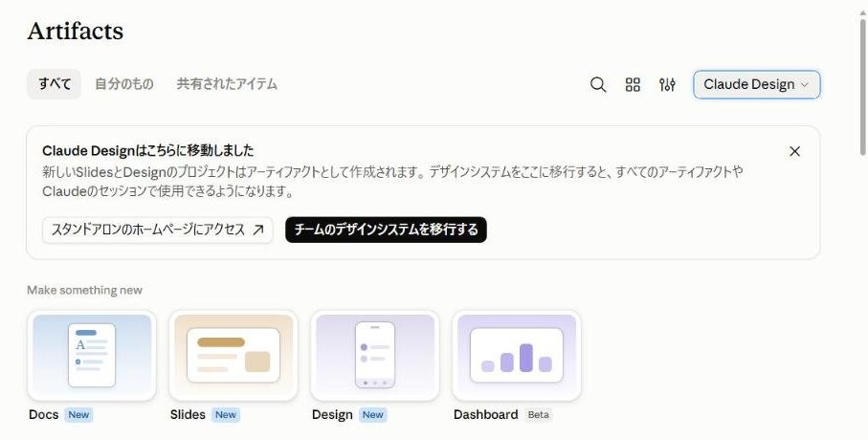Image resolution: width=868 pixels, height=440 pixels.
Task: Click the Dashboard label text
Action: 485,414
